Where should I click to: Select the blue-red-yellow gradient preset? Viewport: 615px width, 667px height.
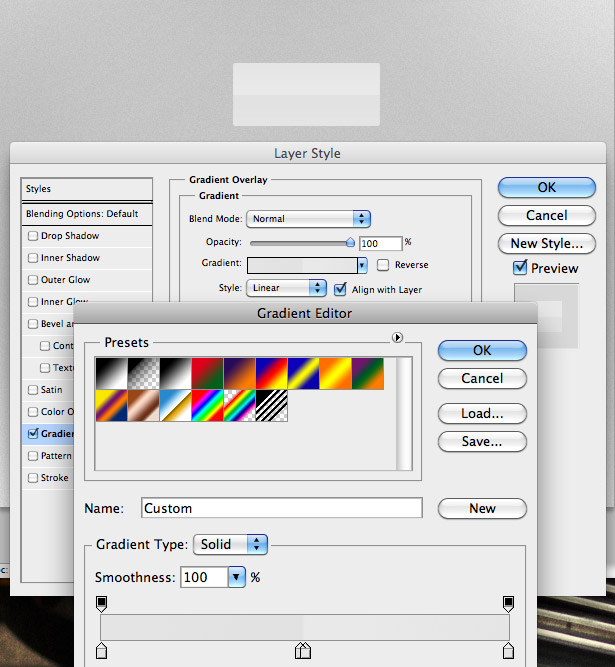pyautogui.click(x=271, y=373)
